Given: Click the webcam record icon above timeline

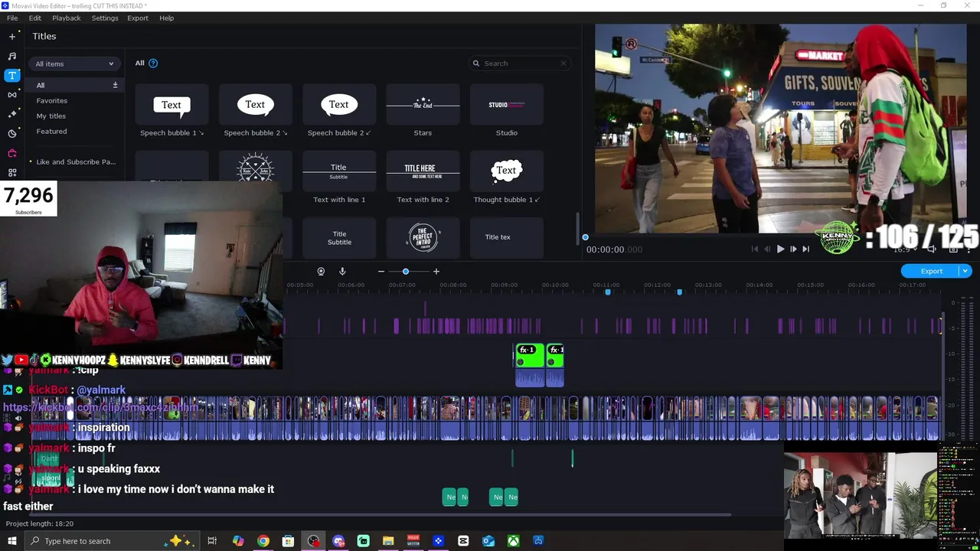Looking at the screenshot, I should coord(321,271).
